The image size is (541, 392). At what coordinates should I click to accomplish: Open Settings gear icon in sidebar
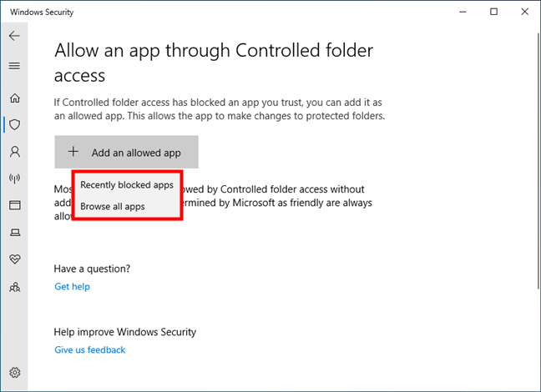pos(15,372)
